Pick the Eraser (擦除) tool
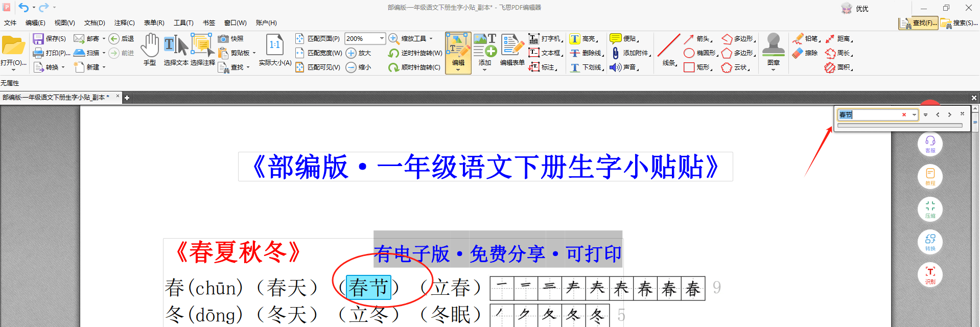This screenshot has height=327, width=980. pyautogui.click(x=798, y=53)
